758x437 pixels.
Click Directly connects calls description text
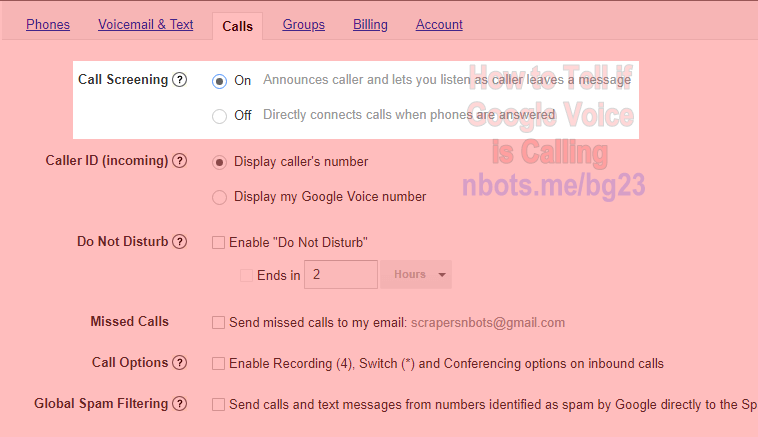pyautogui.click(x=409, y=115)
